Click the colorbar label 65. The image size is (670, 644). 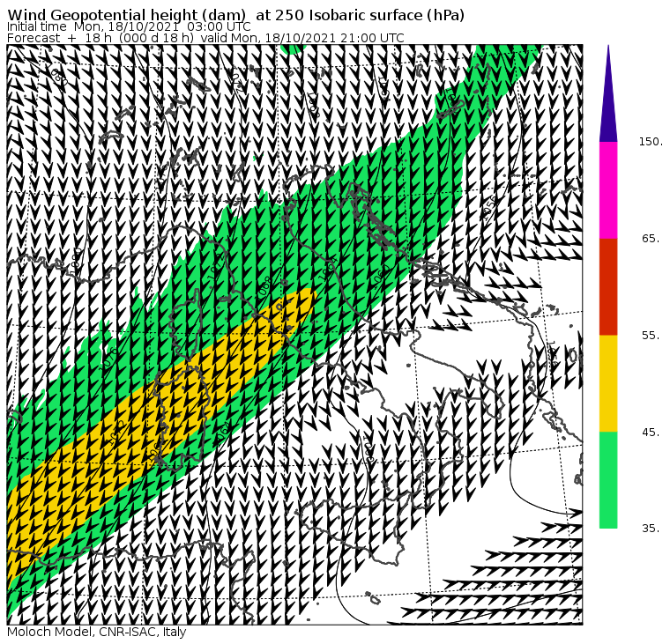click(651, 238)
